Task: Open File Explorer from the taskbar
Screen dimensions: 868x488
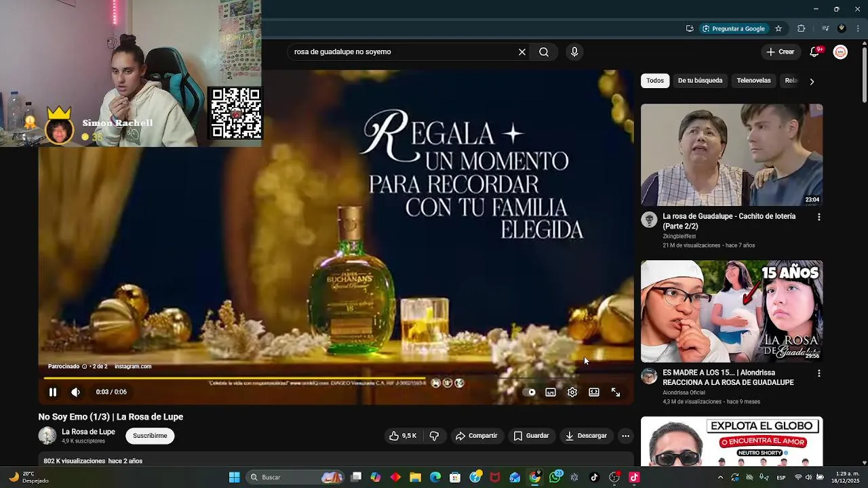Action: point(415,477)
